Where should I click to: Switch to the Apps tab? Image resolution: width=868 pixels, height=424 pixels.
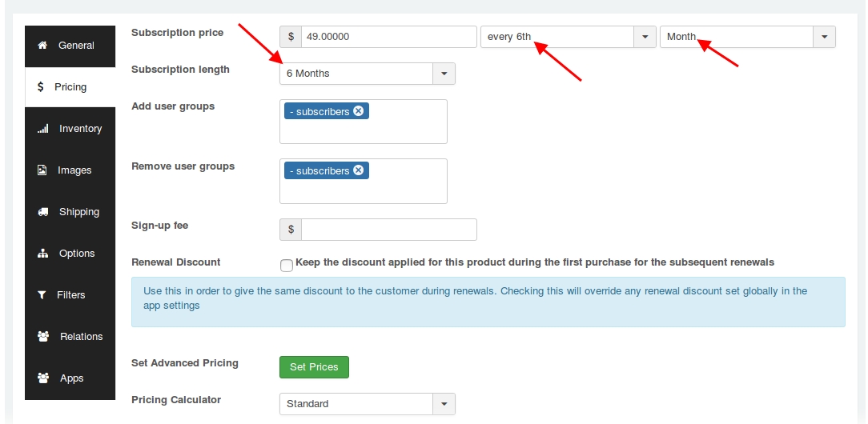click(70, 378)
